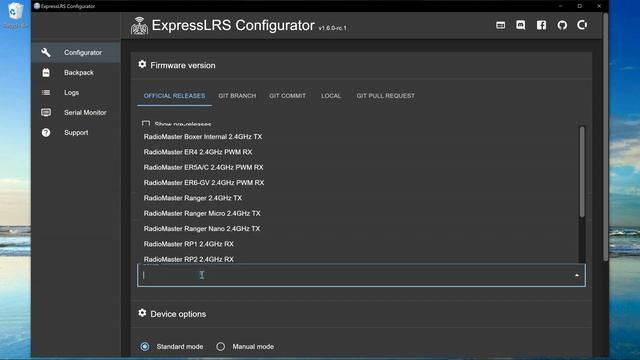Click the backpack icon in sidebar
The height and width of the screenshot is (360, 640).
(x=46, y=73)
